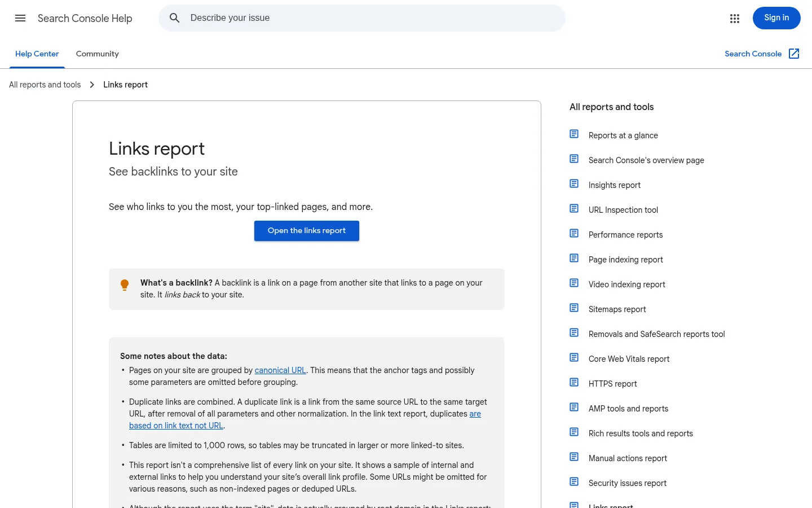Click the article icon beside URL Inspection tool
The width and height of the screenshot is (812, 508).
pos(574,209)
